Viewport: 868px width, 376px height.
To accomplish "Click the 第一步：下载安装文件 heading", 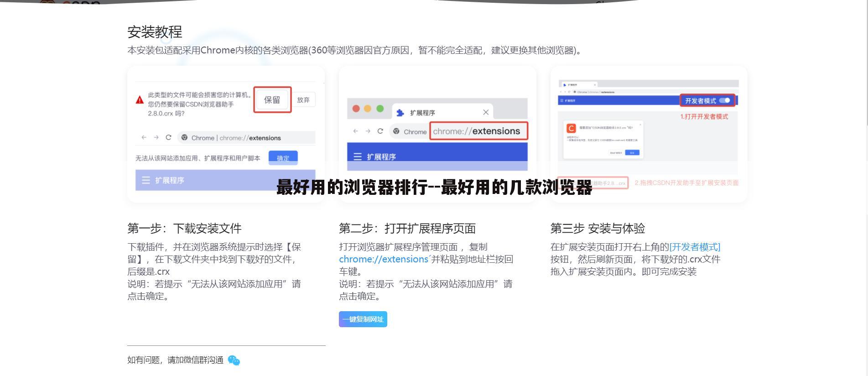I will click(184, 228).
